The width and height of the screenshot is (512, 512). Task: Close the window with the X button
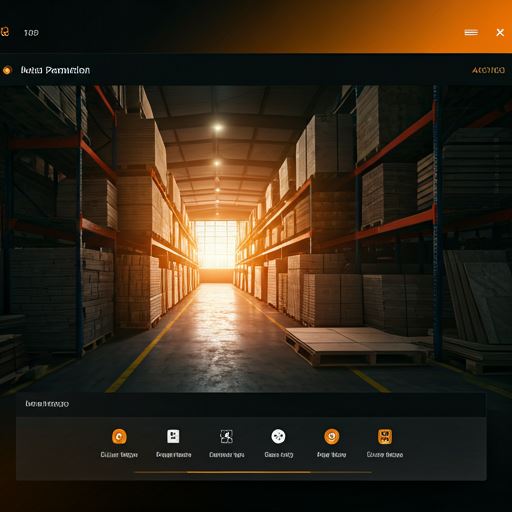[500, 32]
